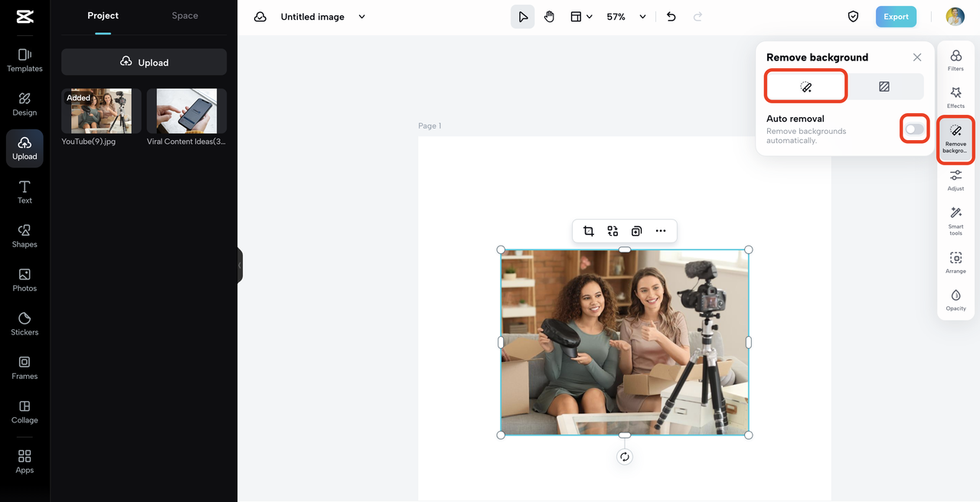Open the 57% zoom dropdown
This screenshot has height=502, width=980.
click(626, 17)
